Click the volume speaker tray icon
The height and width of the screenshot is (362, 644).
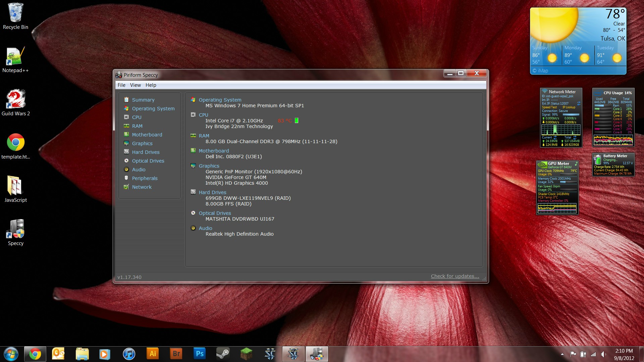point(603,354)
